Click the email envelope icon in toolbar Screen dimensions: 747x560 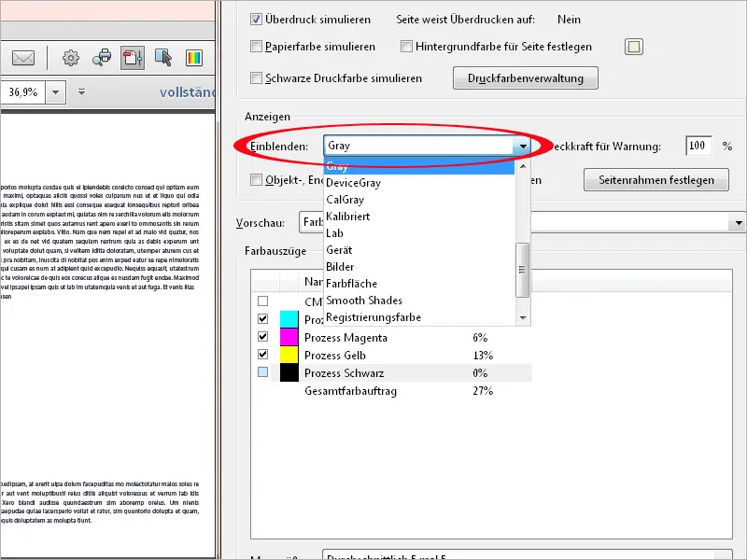point(22,58)
